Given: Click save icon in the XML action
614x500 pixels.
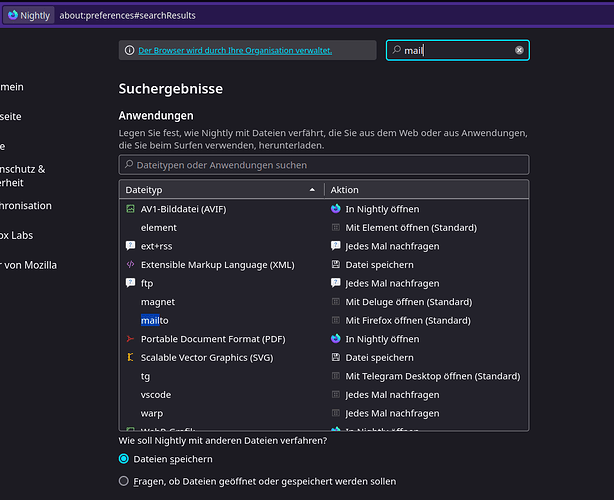Looking at the screenshot, I should (x=336, y=264).
